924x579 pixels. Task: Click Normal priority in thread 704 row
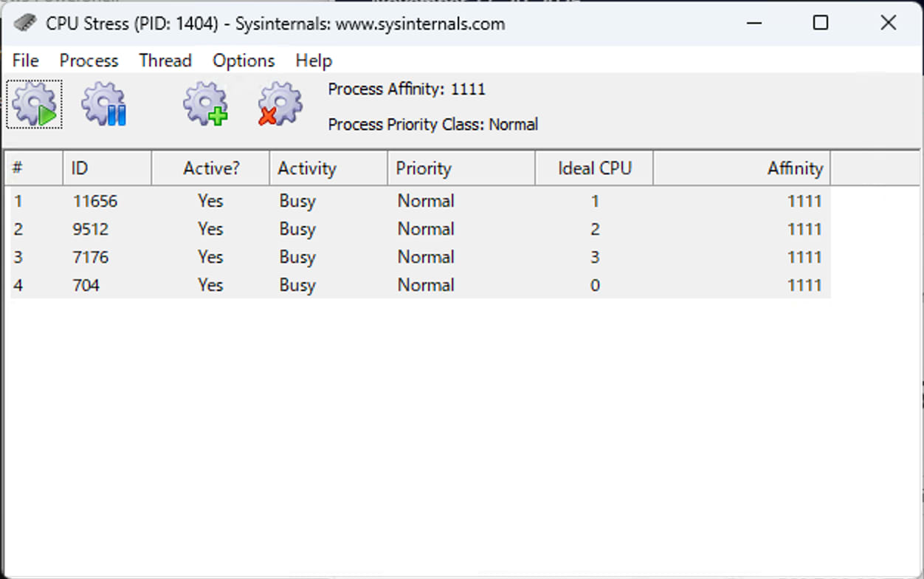pyautogui.click(x=426, y=285)
